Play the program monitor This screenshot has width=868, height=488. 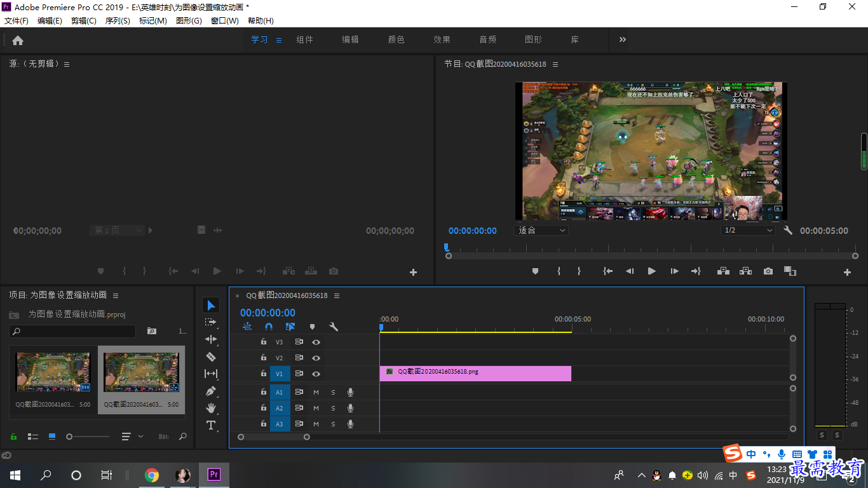click(x=651, y=271)
